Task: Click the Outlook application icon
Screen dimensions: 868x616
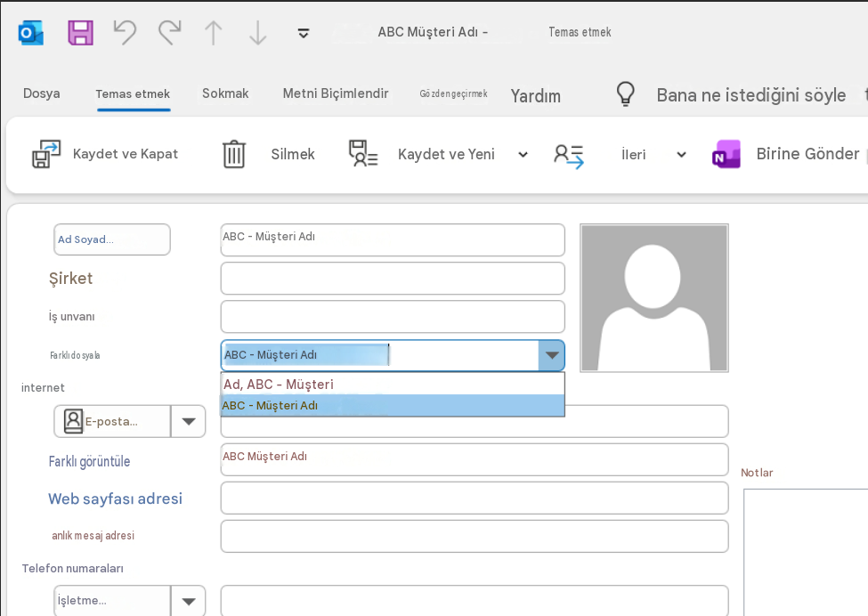Action: (x=30, y=33)
